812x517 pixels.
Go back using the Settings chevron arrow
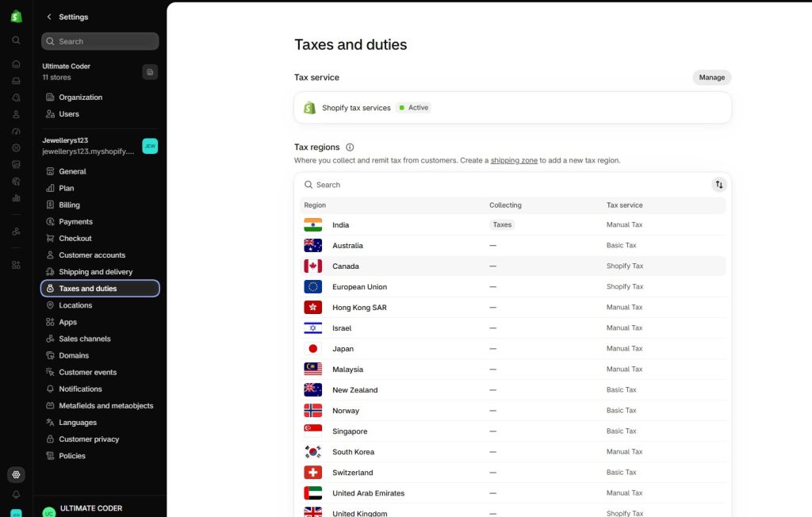point(49,17)
